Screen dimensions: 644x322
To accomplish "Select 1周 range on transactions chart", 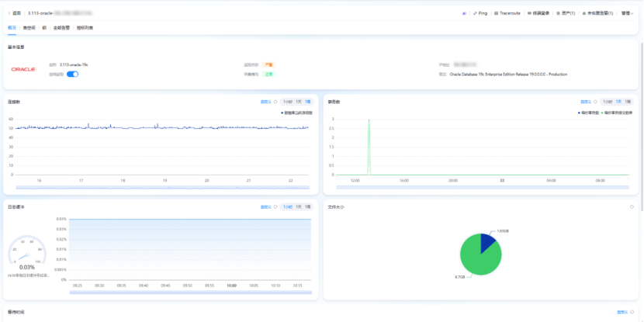I will pyautogui.click(x=628, y=102).
